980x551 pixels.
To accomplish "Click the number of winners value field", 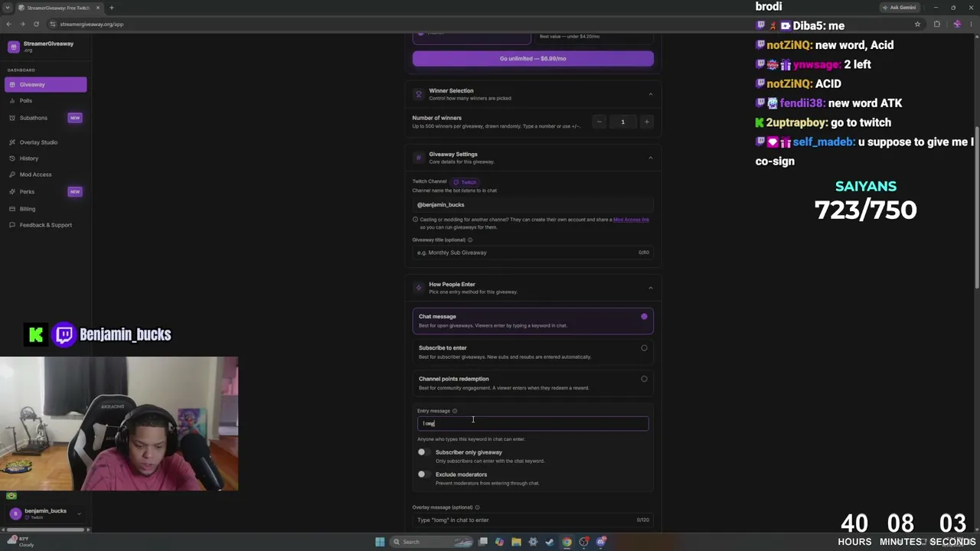I will (622, 122).
